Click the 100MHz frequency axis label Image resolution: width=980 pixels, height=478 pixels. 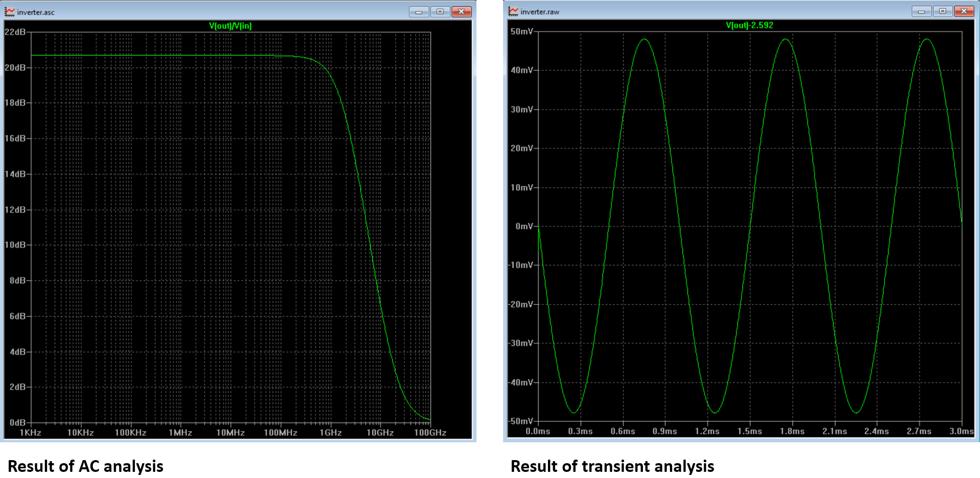280,433
